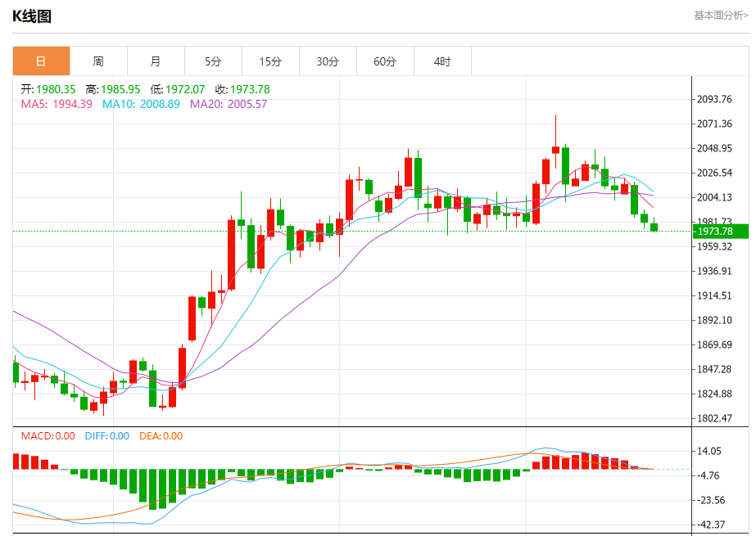Click the 1869.69 price axis label
The image size is (756, 536).
pos(714,345)
